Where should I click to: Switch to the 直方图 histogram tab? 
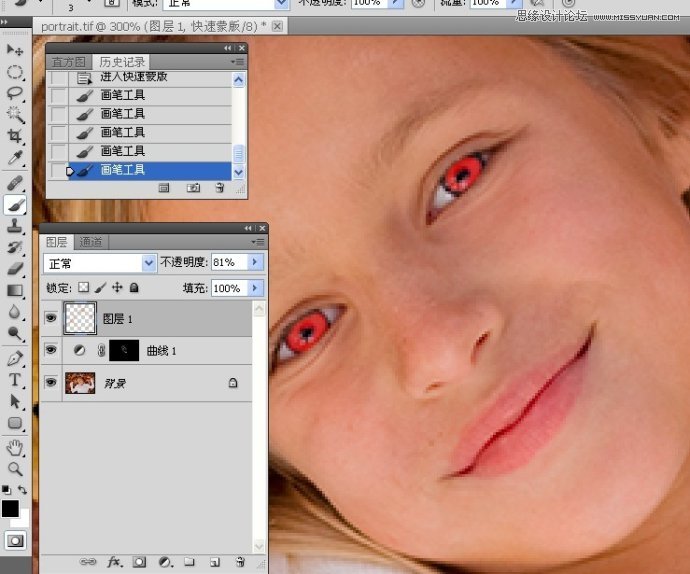[x=69, y=62]
